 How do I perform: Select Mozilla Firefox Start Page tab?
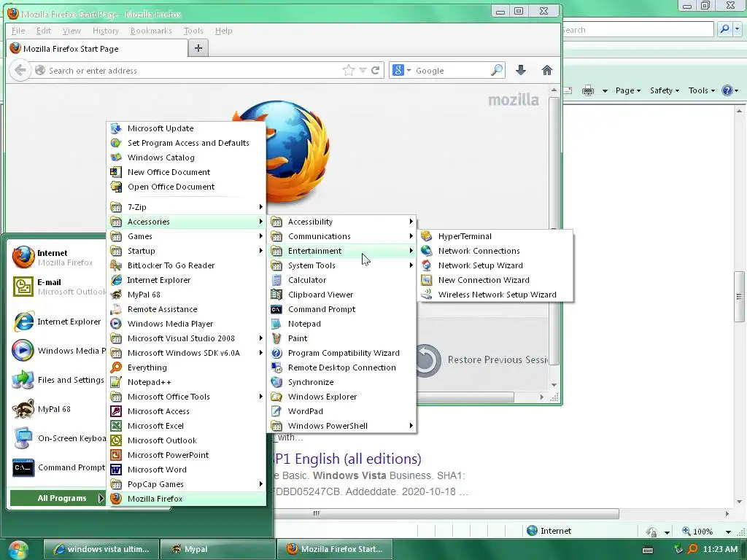coord(97,49)
